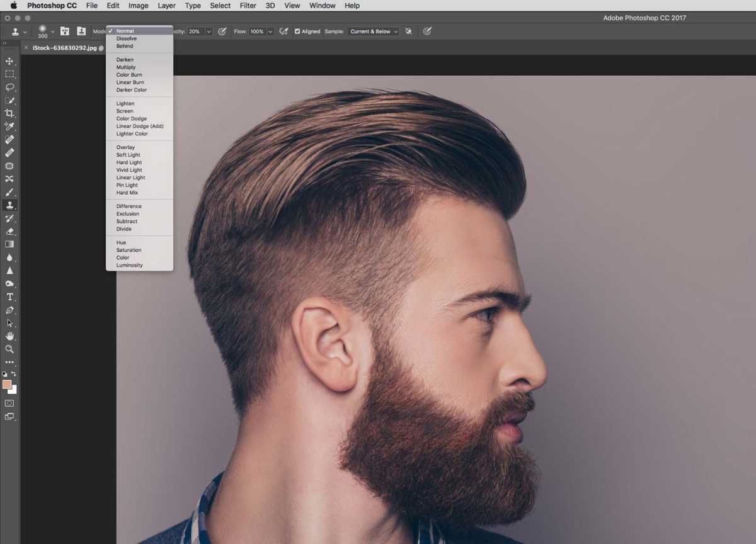Click the foreground color swatch

pos(6,384)
